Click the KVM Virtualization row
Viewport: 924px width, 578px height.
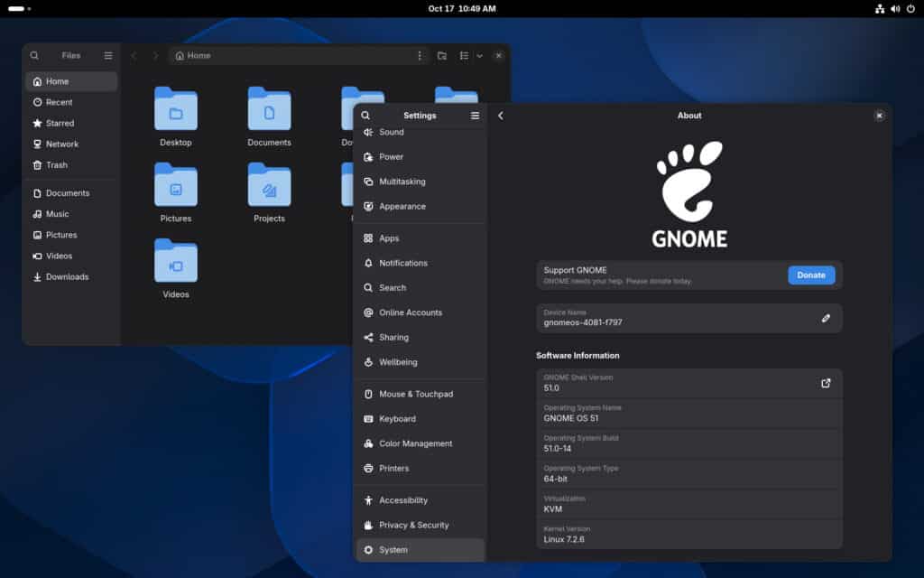tap(688, 504)
